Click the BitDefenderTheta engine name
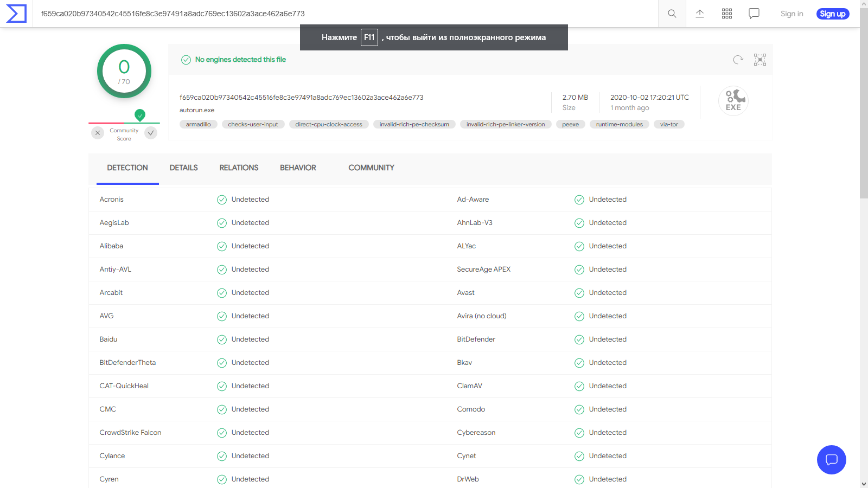The image size is (868, 488). coord(127,363)
